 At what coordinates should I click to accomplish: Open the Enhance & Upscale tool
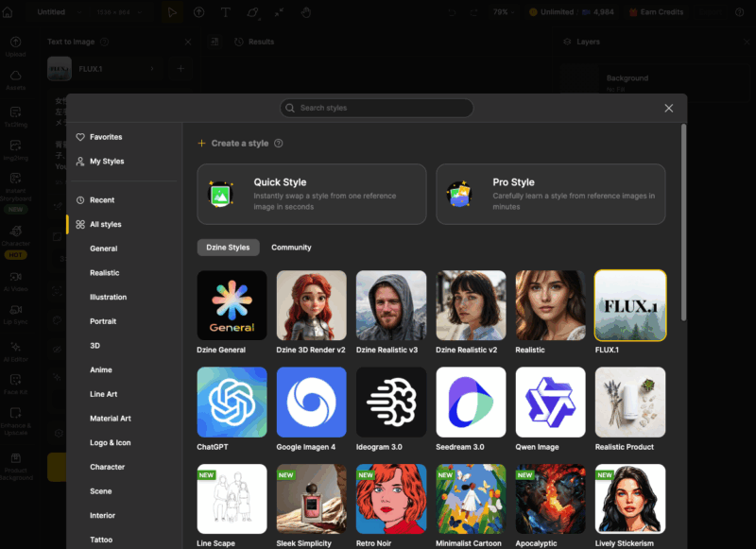pyautogui.click(x=15, y=421)
